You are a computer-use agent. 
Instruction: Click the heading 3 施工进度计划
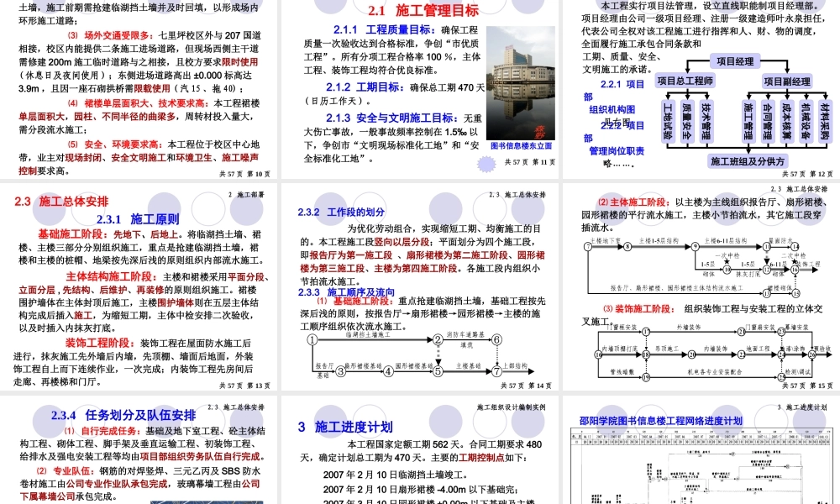(x=345, y=427)
